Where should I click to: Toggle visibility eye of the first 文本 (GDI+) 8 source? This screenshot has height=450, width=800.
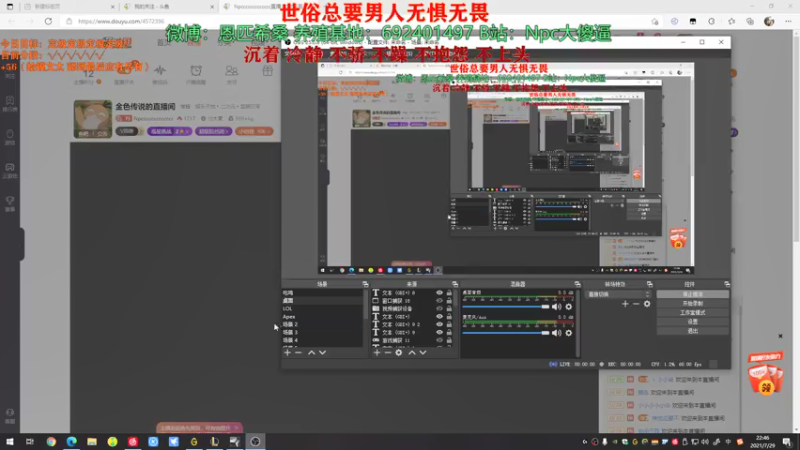point(439,293)
